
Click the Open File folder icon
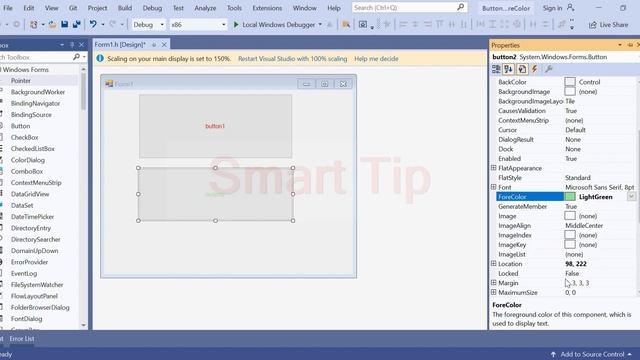coord(52,24)
